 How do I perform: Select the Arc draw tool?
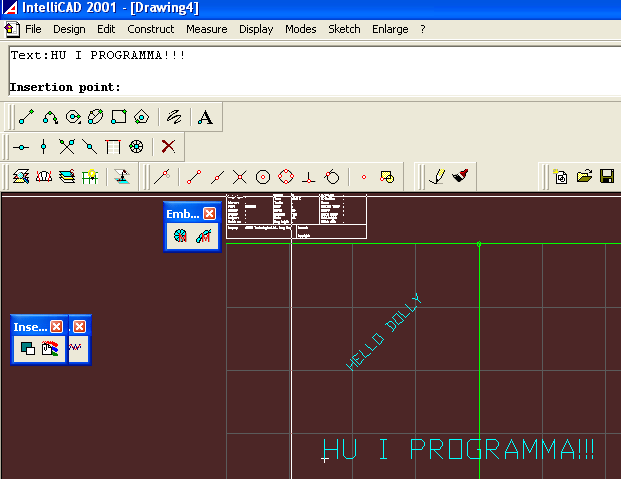coord(50,117)
